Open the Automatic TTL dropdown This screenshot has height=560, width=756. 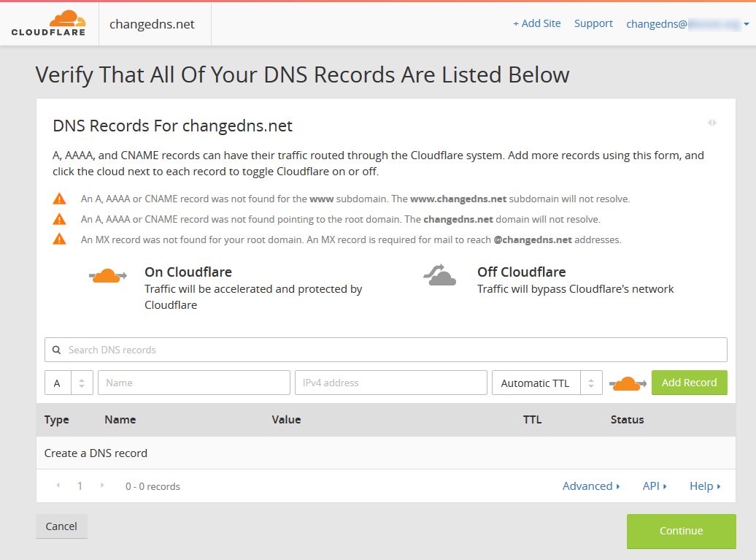coord(547,383)
